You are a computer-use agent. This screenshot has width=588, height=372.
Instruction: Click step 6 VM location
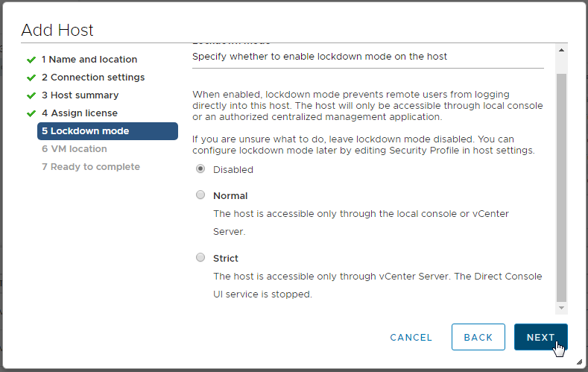[75, 149]
